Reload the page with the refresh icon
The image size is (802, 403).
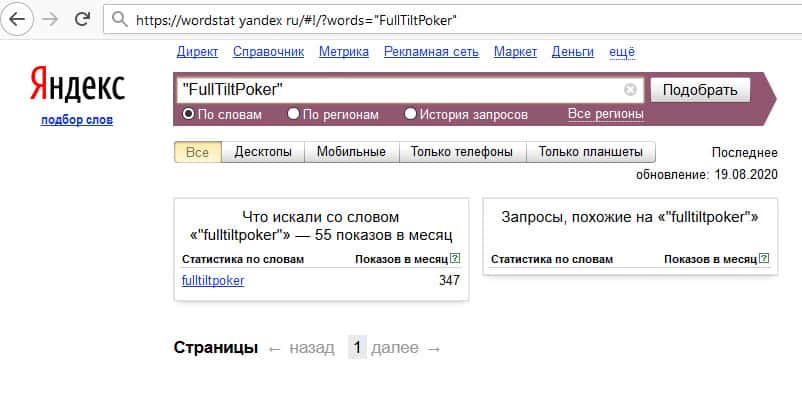pyautogui.click(x=83, y=19)
